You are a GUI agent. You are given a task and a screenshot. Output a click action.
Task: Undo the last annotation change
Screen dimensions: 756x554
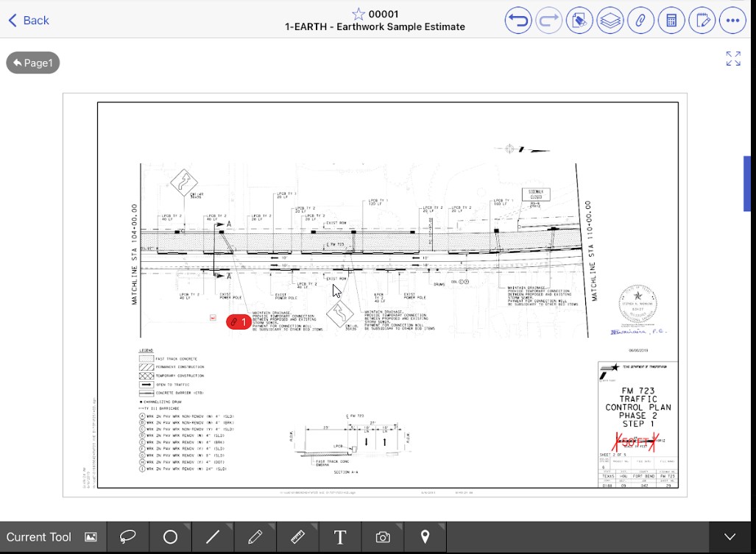pos(517,20)
